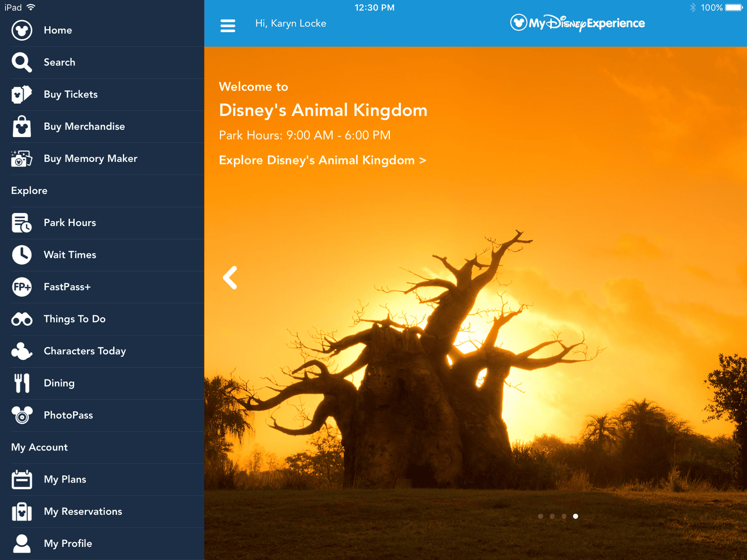
Task: Select the first carousel page dot
Action: [540, 516]
